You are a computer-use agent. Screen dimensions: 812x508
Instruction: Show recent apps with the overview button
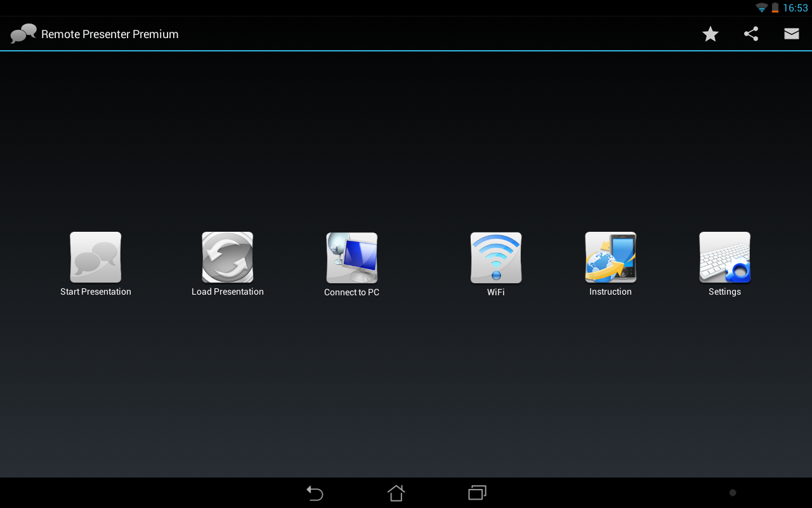pyautogui.click(x=477, y=493)
